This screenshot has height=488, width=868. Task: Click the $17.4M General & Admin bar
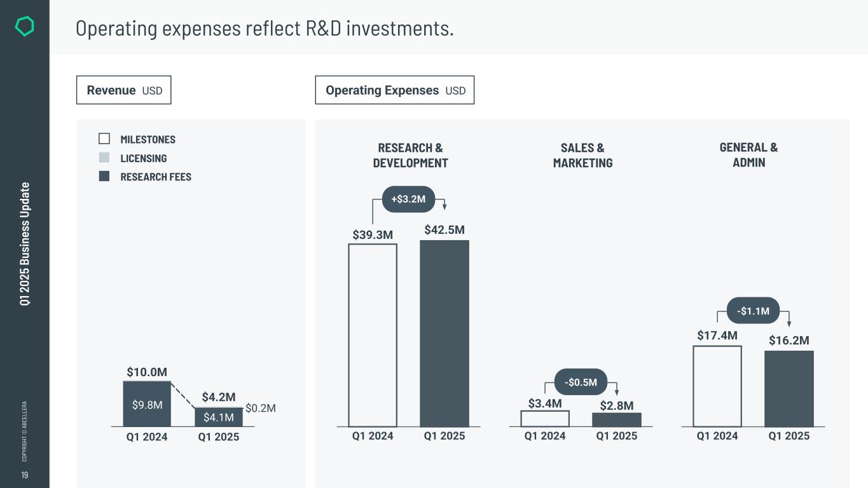coord(717,386)
